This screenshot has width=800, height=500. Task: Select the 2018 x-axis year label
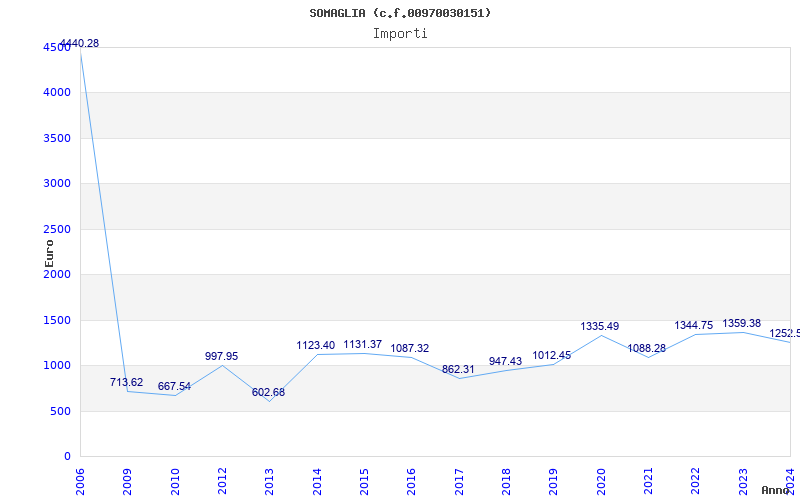[506, 482]
